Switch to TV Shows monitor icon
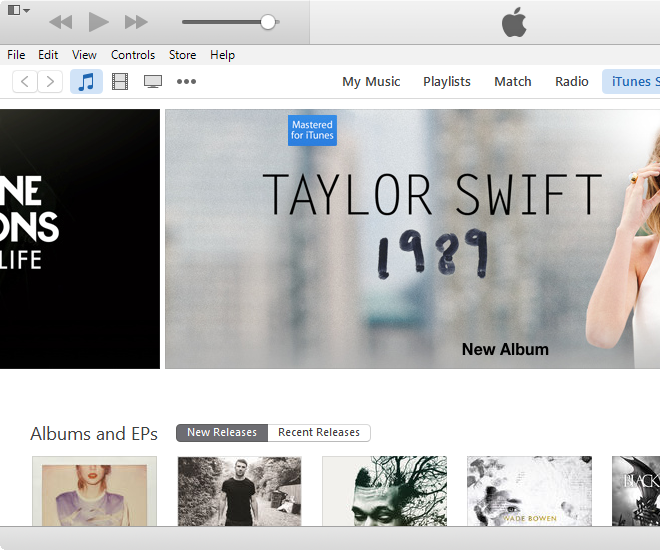Viewport: 660px width, 550px height. (x=153, y=81)
